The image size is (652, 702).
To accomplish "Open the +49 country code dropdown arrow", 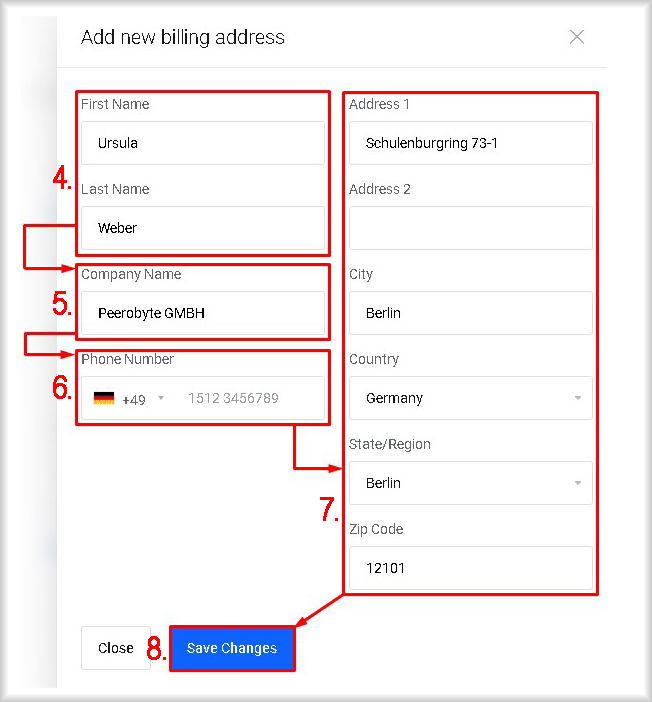I will click(x=161, y=398).
